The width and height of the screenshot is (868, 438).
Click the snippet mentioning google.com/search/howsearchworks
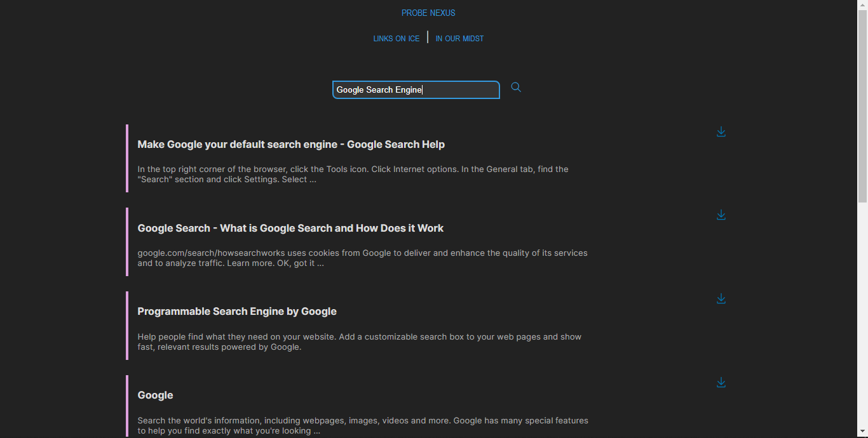click(362, 258)
